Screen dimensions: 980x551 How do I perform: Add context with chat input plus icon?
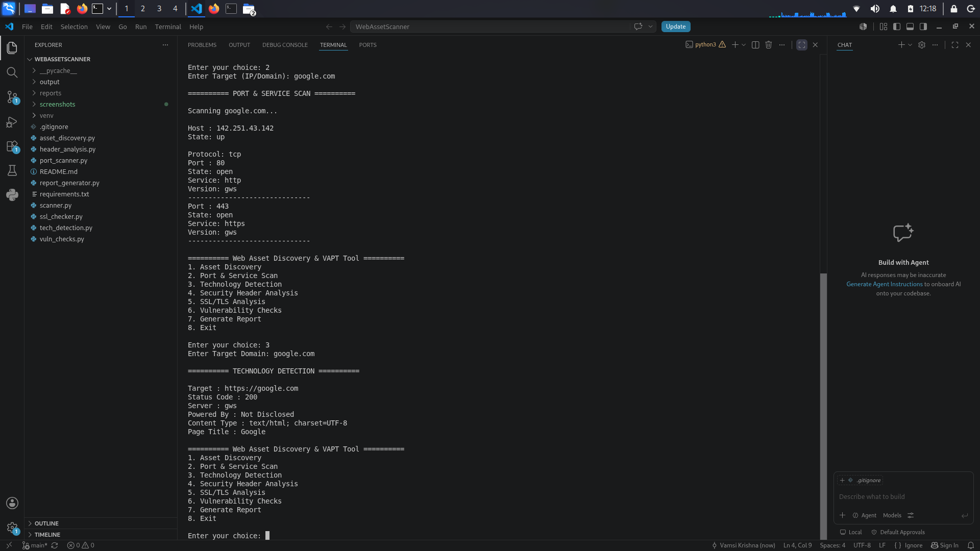click(843, 515)
